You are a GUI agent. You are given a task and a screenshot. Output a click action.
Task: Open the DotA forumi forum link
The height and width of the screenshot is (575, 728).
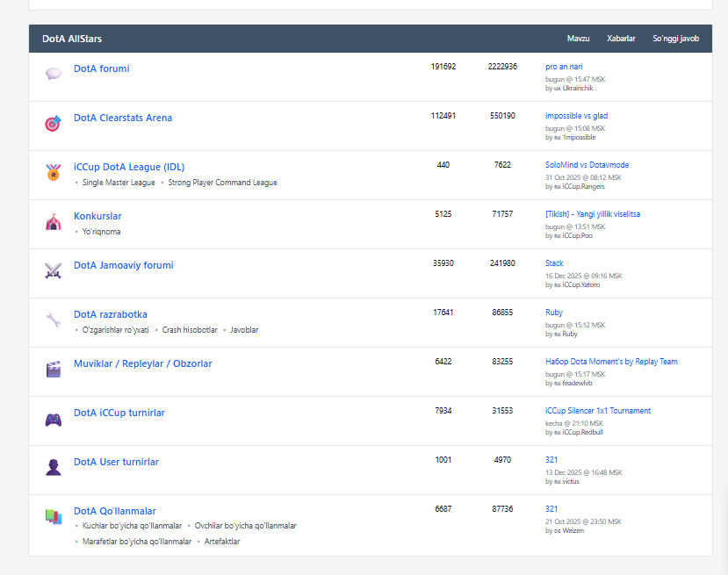101,68
